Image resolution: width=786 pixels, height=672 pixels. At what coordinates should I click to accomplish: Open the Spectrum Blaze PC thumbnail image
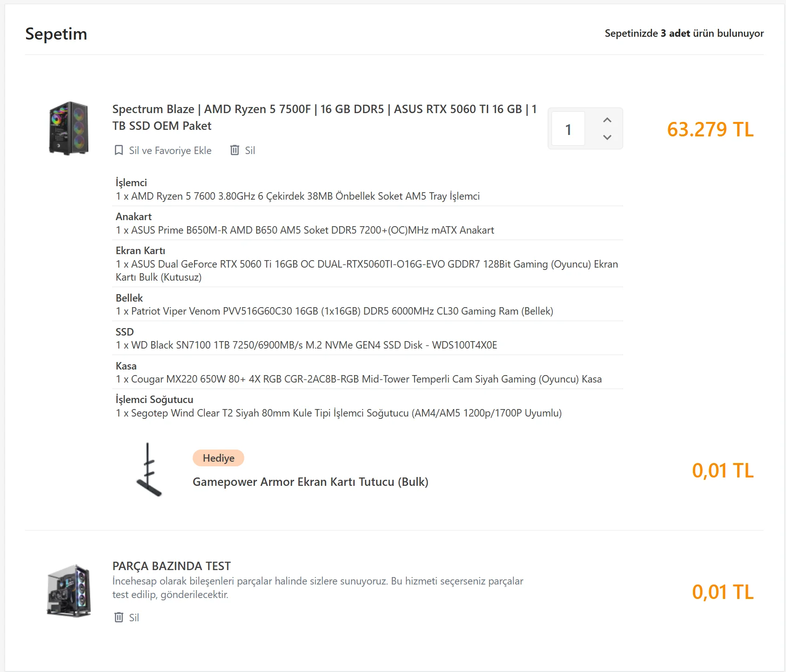click(69, 128)
